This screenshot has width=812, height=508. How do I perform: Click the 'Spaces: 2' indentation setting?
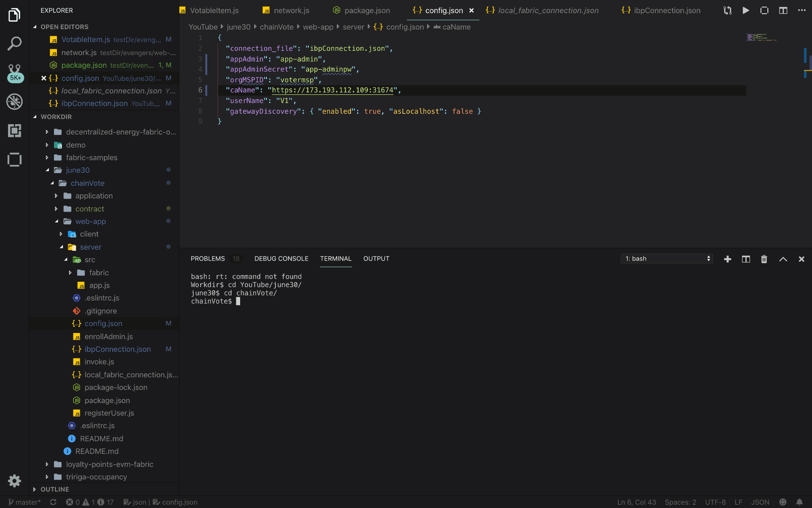point(680,502)
